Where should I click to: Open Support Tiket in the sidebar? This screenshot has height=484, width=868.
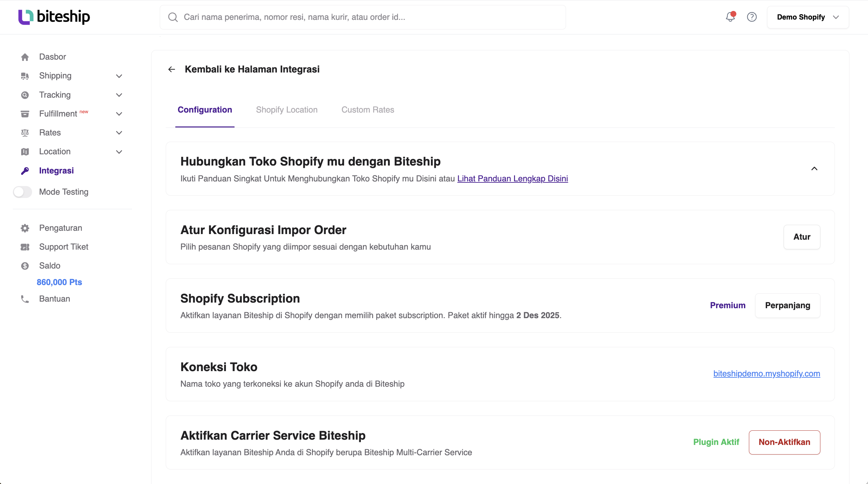(64, 247)
